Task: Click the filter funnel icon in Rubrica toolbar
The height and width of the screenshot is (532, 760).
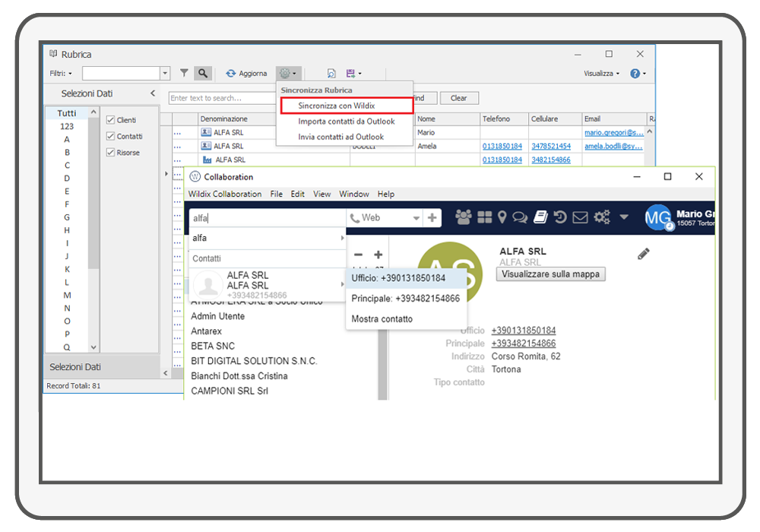Action: 184,74
